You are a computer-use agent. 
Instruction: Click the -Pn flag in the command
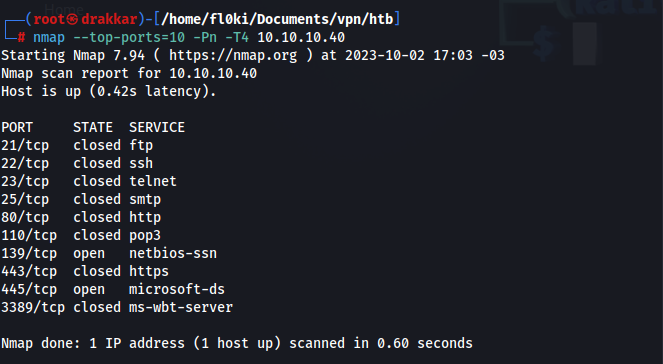[205, 38]
